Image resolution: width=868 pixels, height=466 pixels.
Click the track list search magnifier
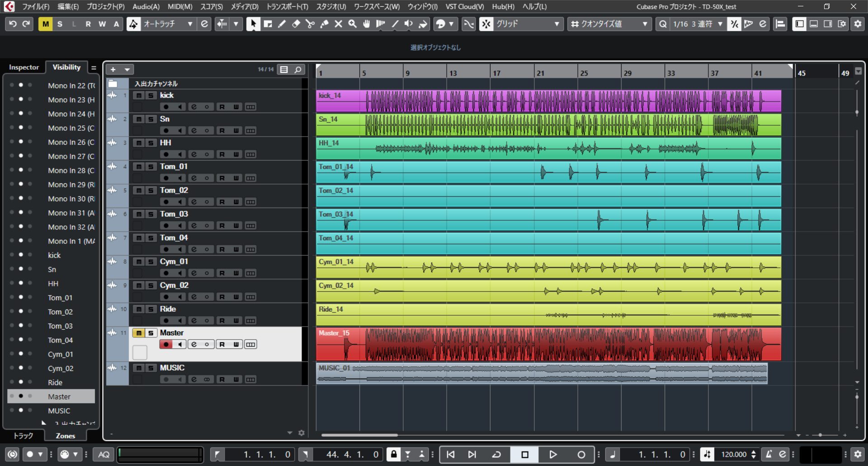click(x=298, y=70)
